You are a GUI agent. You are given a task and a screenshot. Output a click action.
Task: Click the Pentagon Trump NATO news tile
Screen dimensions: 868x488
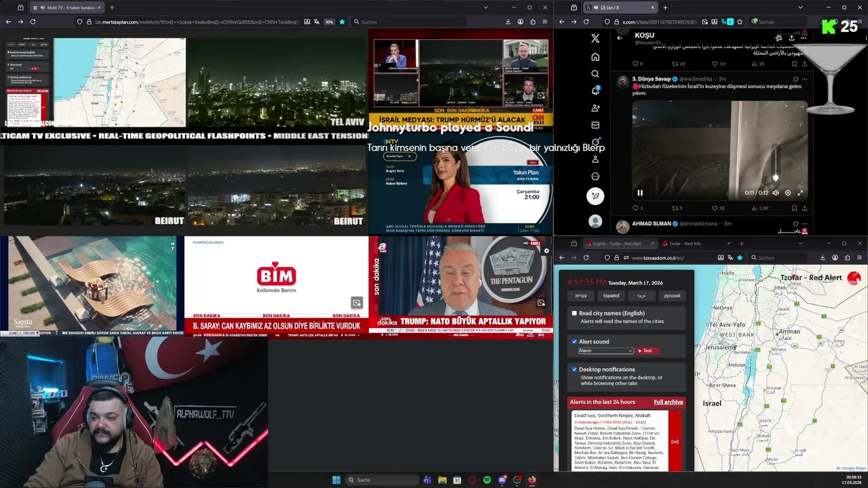point(460,286)
